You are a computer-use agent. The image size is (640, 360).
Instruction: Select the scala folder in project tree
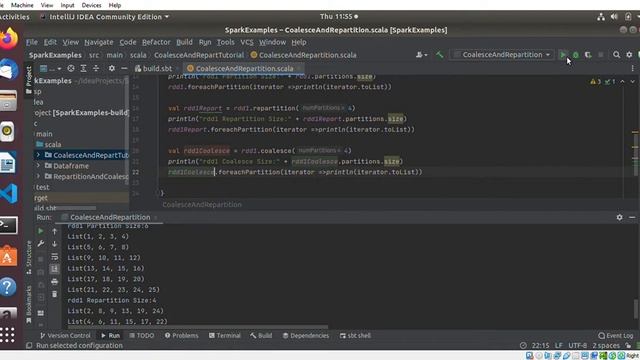point(49,144)
